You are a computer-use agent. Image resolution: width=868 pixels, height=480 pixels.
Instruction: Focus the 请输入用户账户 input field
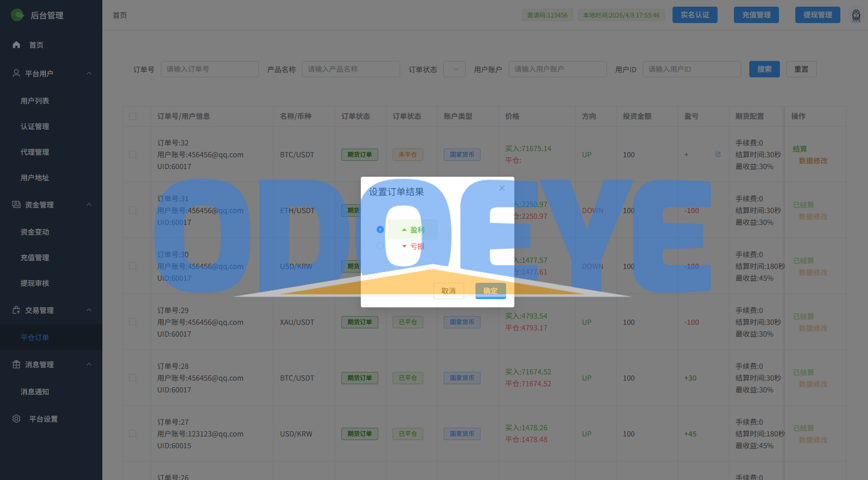point(558,69)
